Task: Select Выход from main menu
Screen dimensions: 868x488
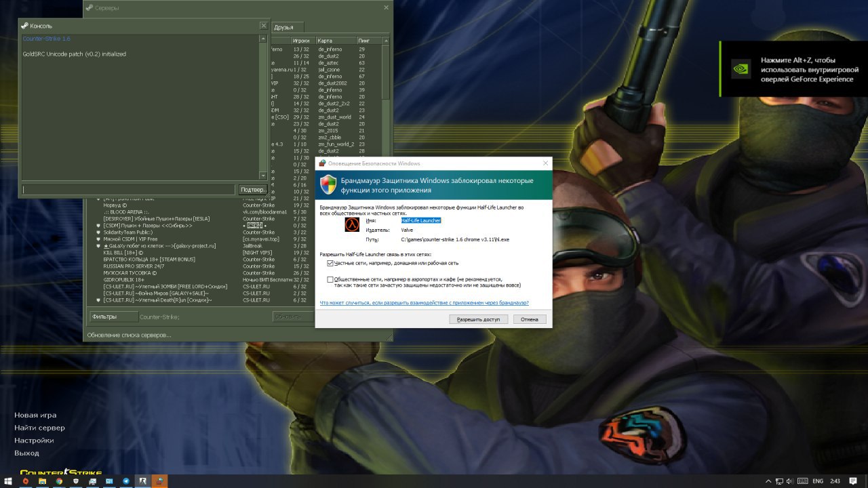Action: pos(26,453)
